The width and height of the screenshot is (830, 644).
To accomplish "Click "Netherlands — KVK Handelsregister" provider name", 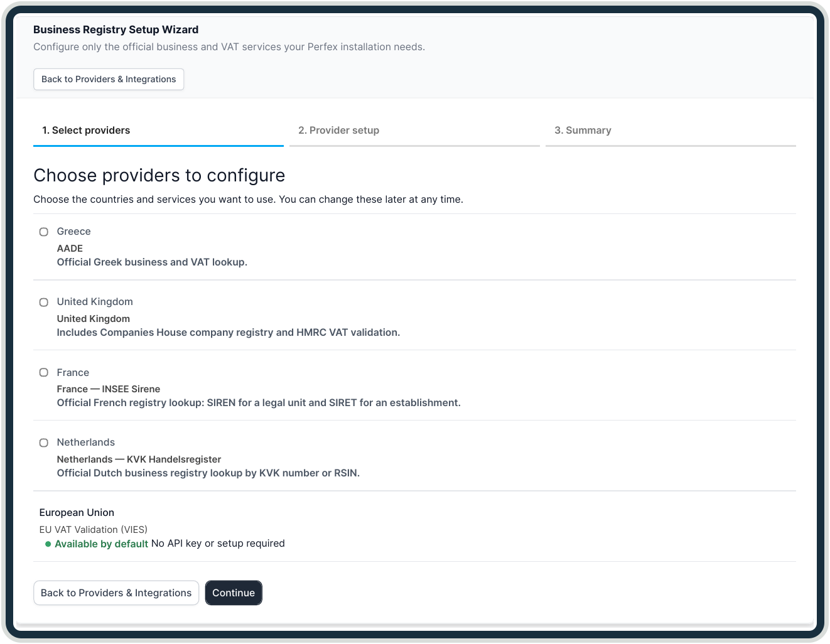I will click(x=139, y=459).
